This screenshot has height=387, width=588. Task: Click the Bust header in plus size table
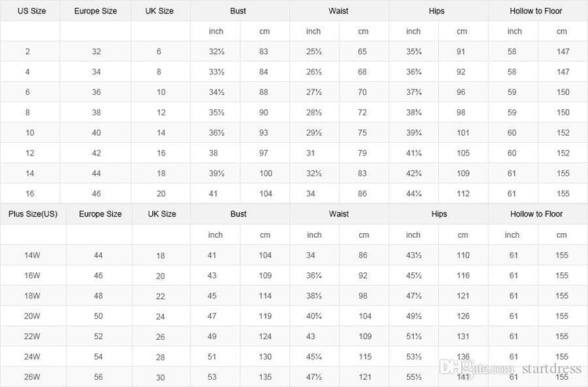[x=238, y=214]
